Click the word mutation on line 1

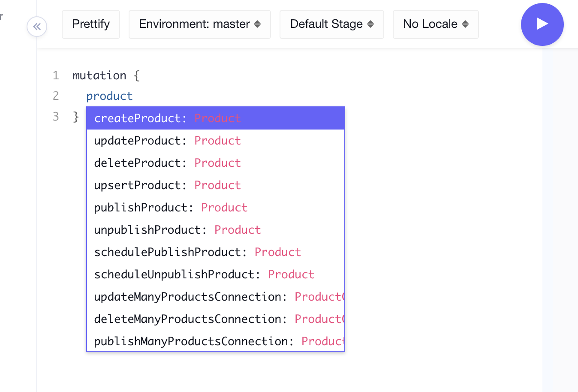(99, 75)
